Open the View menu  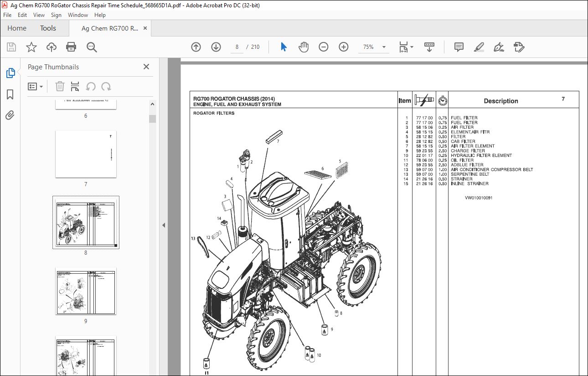[39, 15]
